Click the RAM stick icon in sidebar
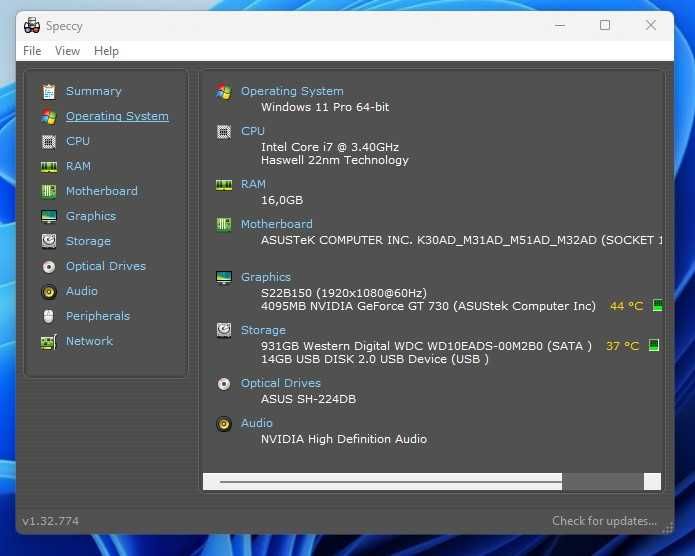The width and height of the screenshot is (695, 556). [49, 167]
